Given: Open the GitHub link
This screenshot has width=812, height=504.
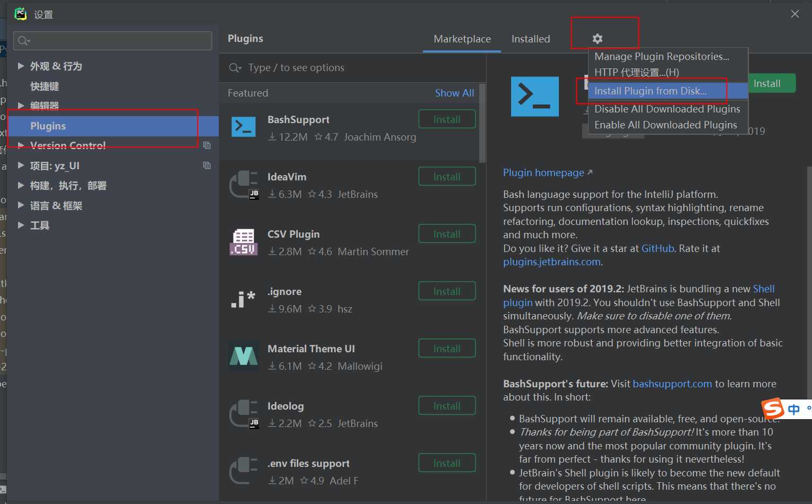Looking at the screenshot, I should (658, 248).
